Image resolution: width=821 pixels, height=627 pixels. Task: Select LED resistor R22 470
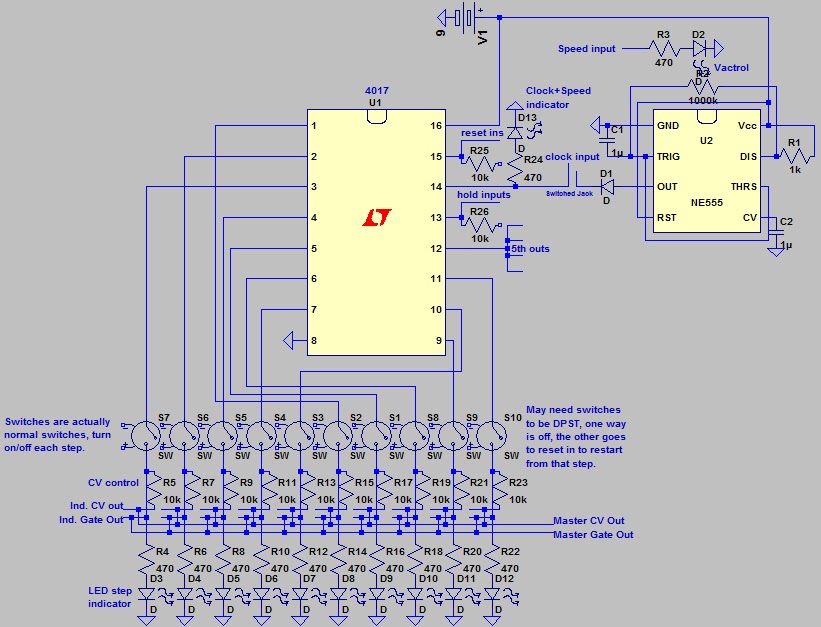[492, 560]
